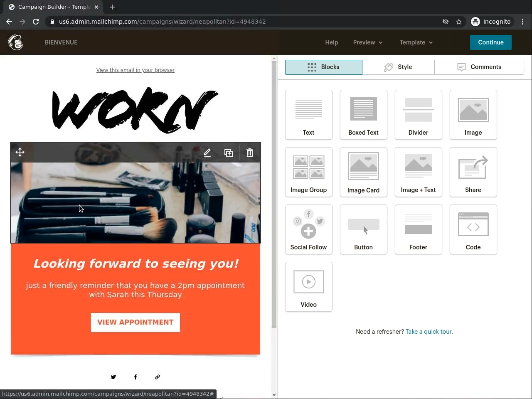Follow the Take a quick tour link

pyautogui.click(x=429, y=332)
